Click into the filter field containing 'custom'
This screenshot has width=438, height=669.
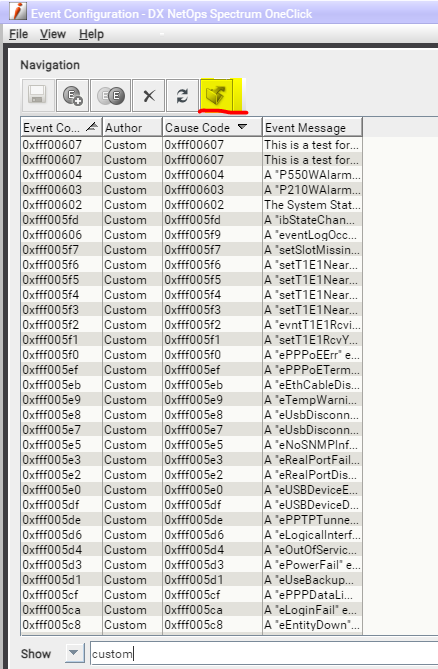[x=264, y=653]
